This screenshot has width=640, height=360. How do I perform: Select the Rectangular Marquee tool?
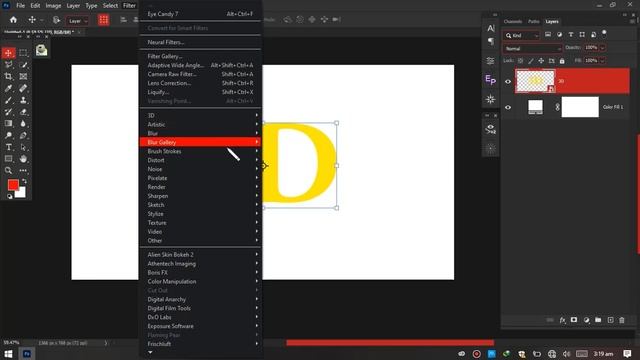coord(23,53)
